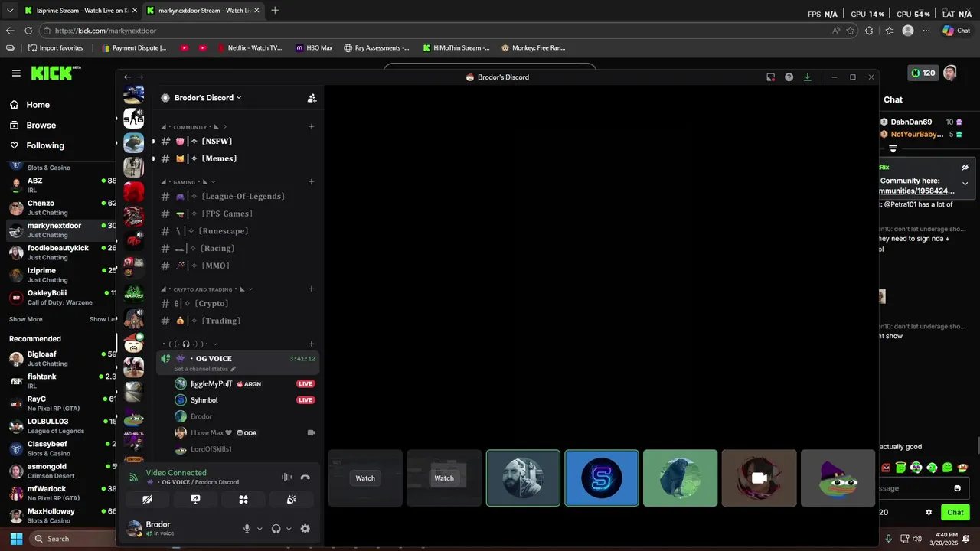
Task: Add a channel to GAMING category
Action: 311,182
